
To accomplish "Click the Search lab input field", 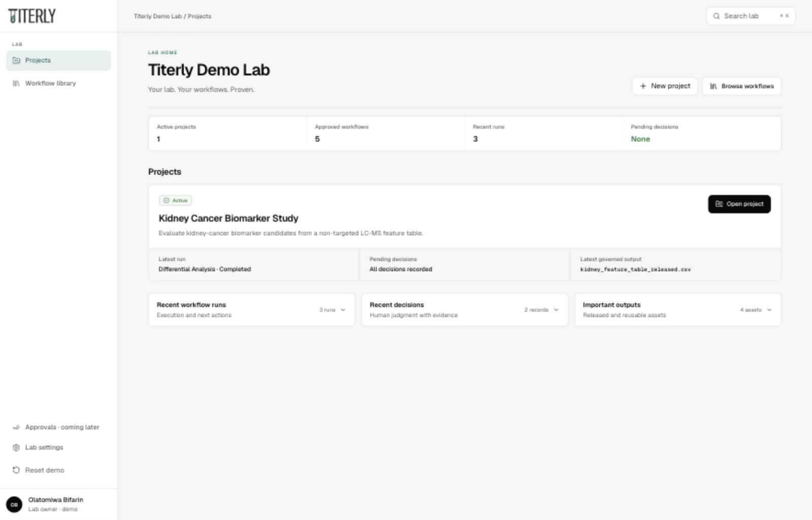I will coord(751,16).
